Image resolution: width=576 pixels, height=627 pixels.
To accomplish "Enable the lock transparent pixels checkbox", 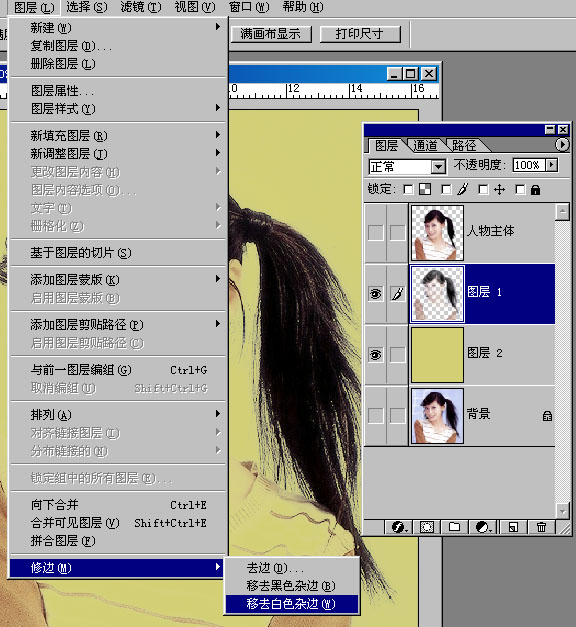I will [408, 190].
